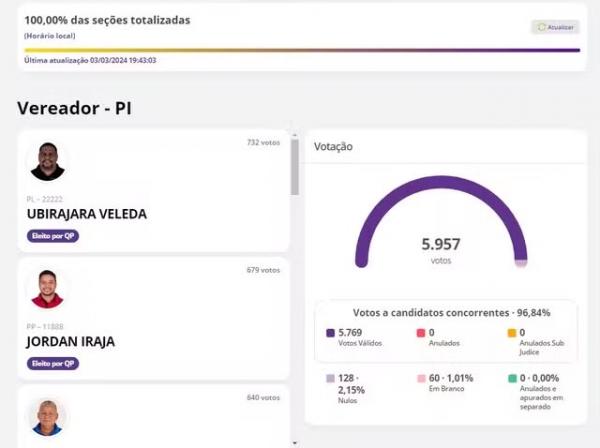The width and height of the screenshot is (600, 448).
Task: Click the Vereador - PI heading
Action: pyautogui.click(x=74, y=108)
